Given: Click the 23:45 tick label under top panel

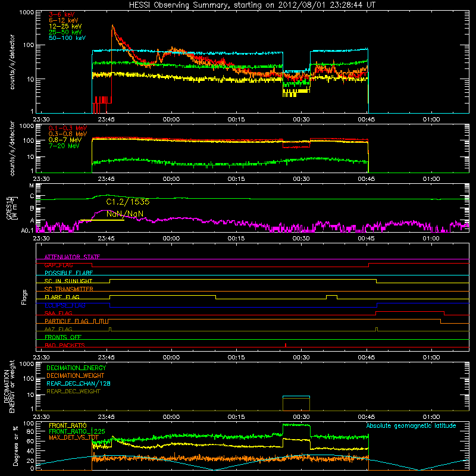Looking at the screenshot, I should 107,120.
